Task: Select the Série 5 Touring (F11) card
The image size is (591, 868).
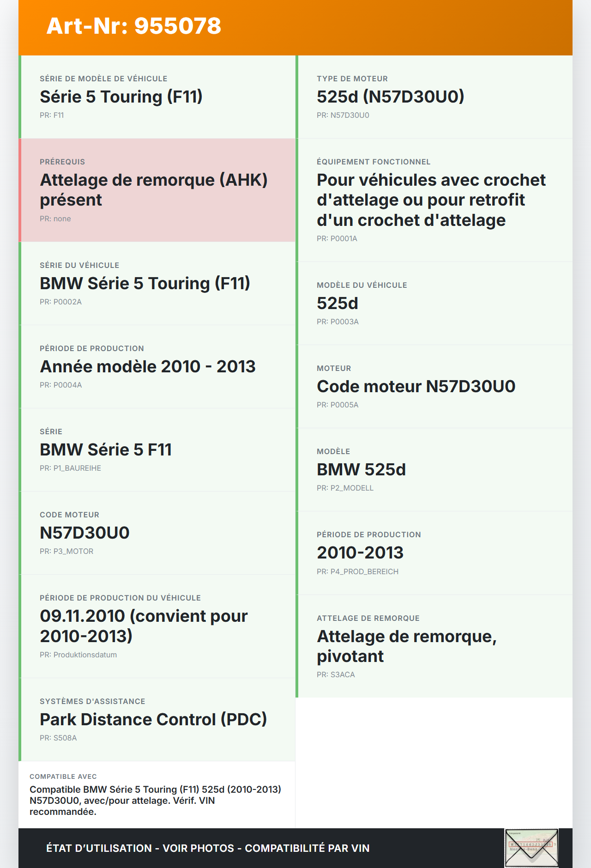Action: pyautogui.click(x=157, y=97)
